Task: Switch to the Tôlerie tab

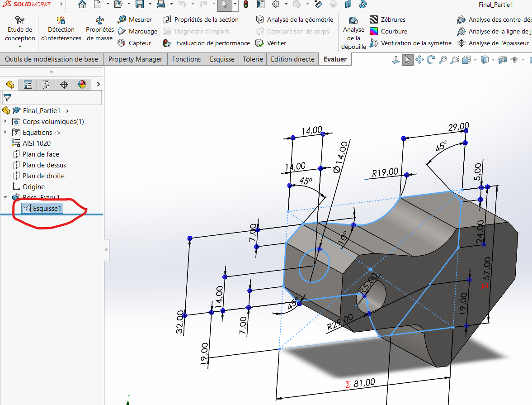Action: 253,59
